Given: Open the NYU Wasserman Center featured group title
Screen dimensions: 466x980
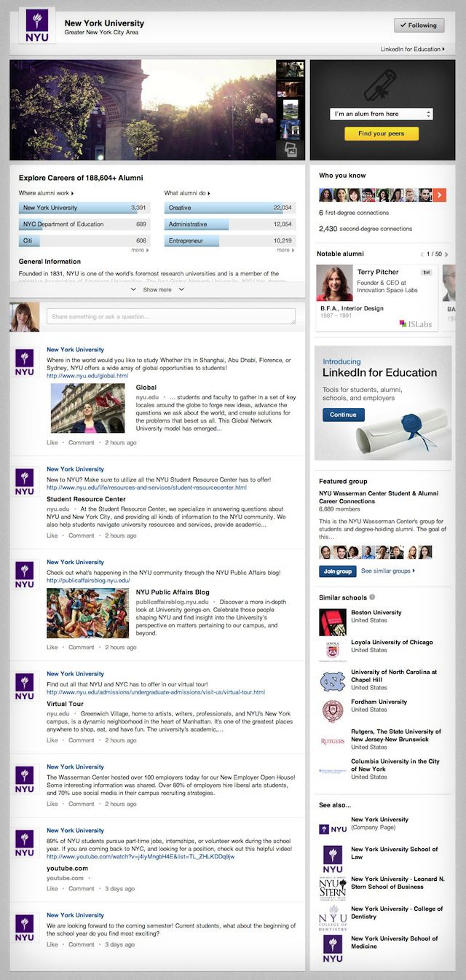Looking at the screenshot, I should pos(379,497).
